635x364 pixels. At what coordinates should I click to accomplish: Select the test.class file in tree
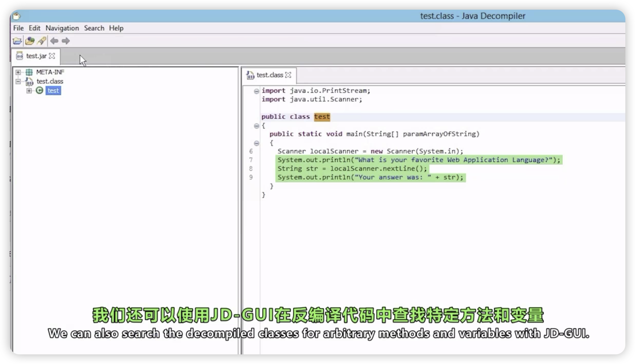(50, 81)
